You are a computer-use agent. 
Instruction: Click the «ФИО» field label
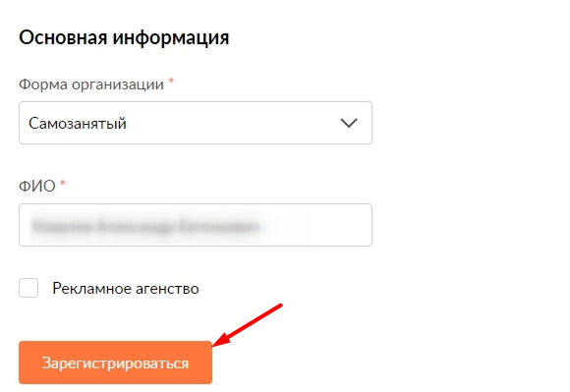tap(37, 186)
